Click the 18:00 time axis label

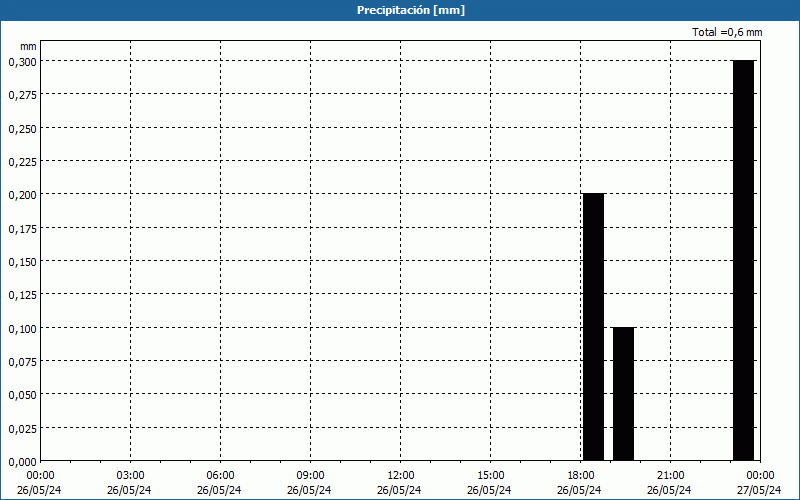click(x=580, y=476)
